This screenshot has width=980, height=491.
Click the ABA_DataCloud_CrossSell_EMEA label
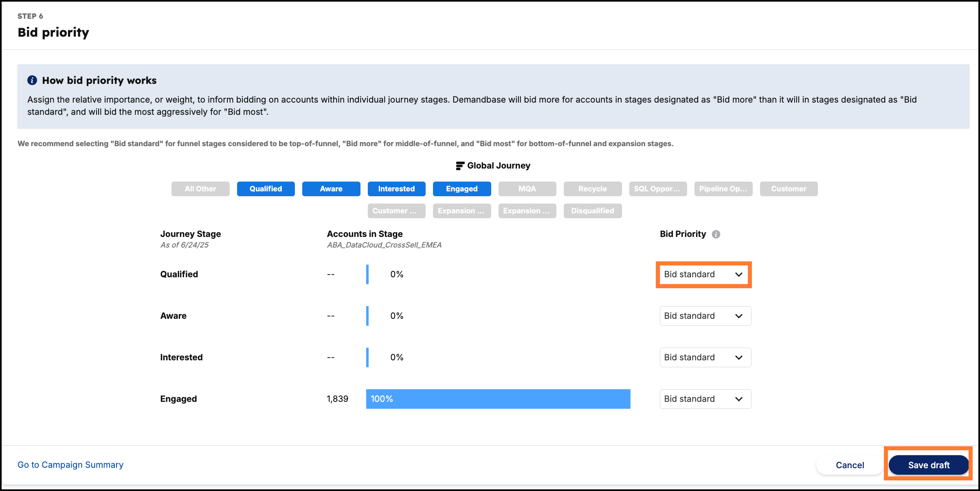click(x=384, y=245)
